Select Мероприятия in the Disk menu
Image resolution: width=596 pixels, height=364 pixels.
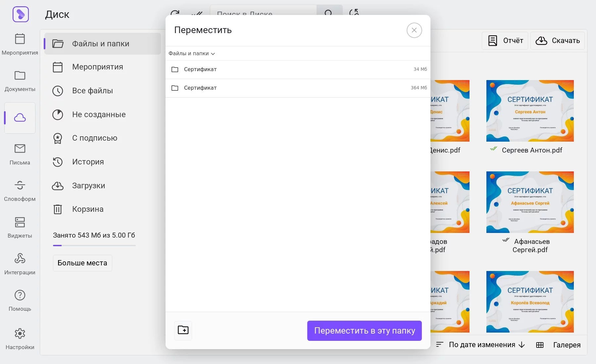pyautogui.click(x=103, y=67)
